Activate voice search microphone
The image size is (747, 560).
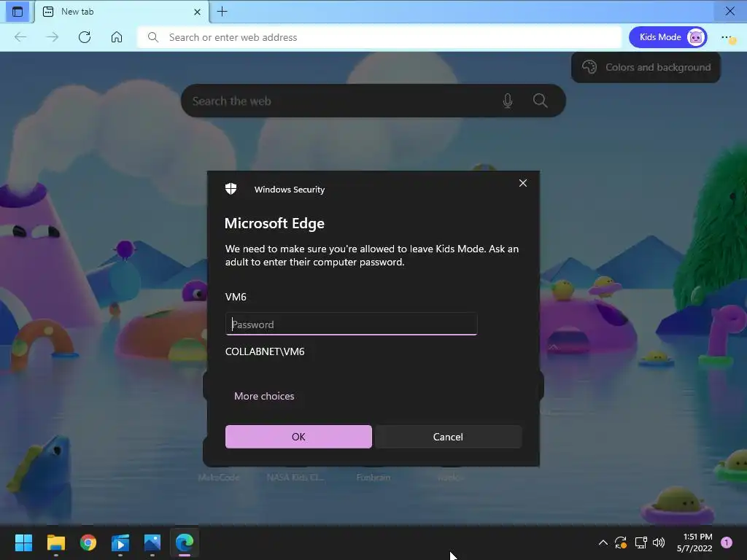click(508, 101)
